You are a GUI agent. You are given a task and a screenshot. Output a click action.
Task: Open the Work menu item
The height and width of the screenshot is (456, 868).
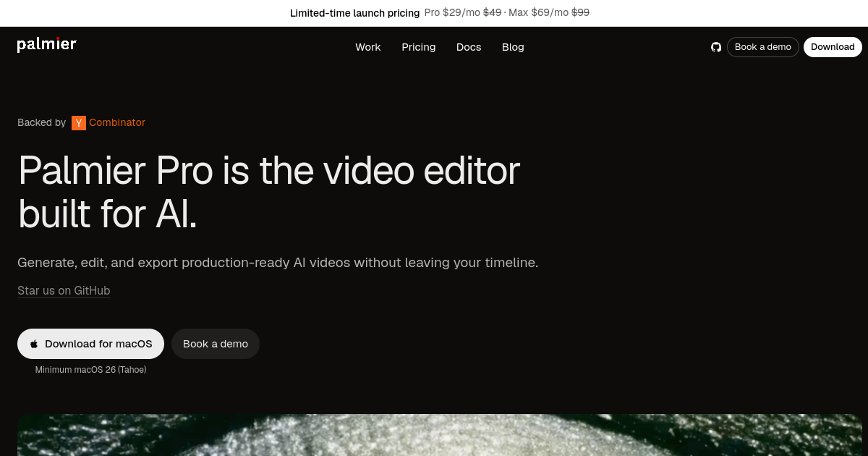[368, 47]
